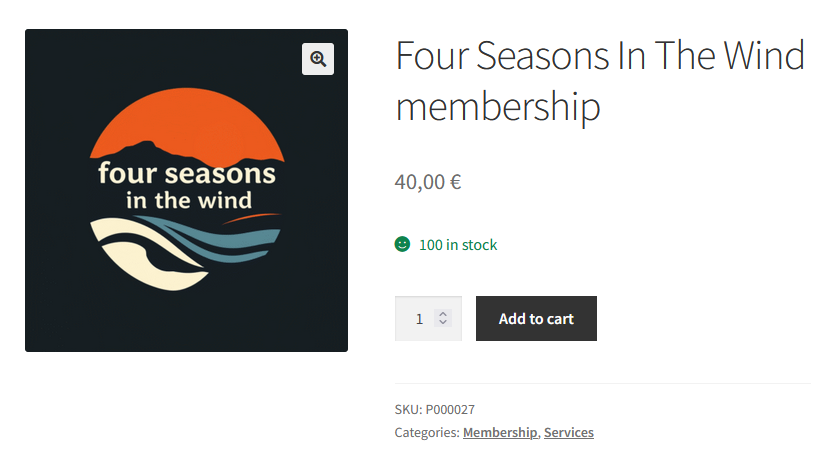Click the orange sun in the logo
This screenshot has width=835, height=472.
187,120
